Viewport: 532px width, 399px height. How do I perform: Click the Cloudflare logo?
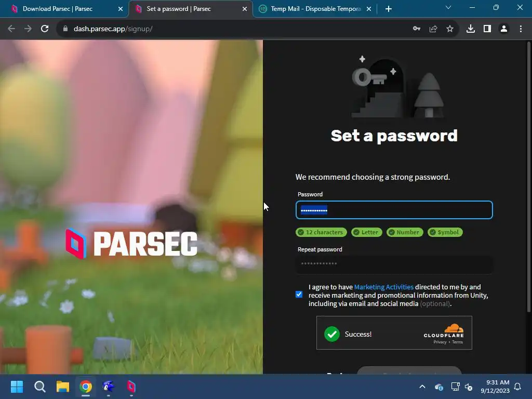444,331
